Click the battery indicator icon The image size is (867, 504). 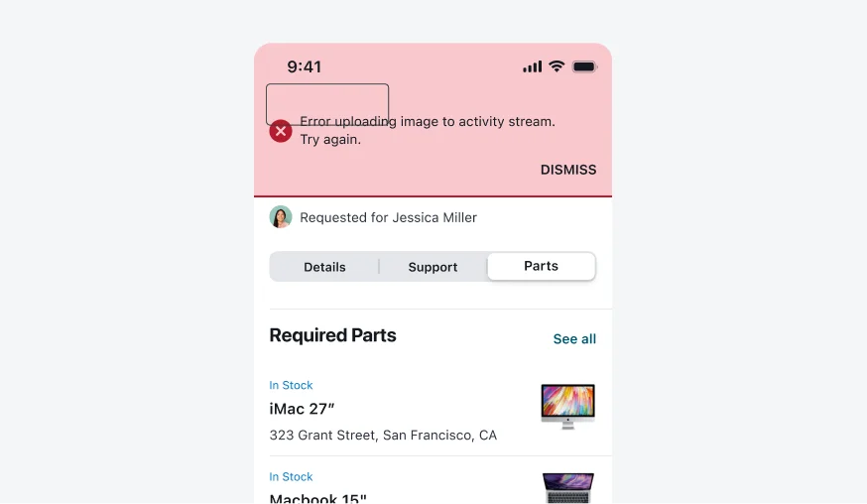tap(584, 66)
